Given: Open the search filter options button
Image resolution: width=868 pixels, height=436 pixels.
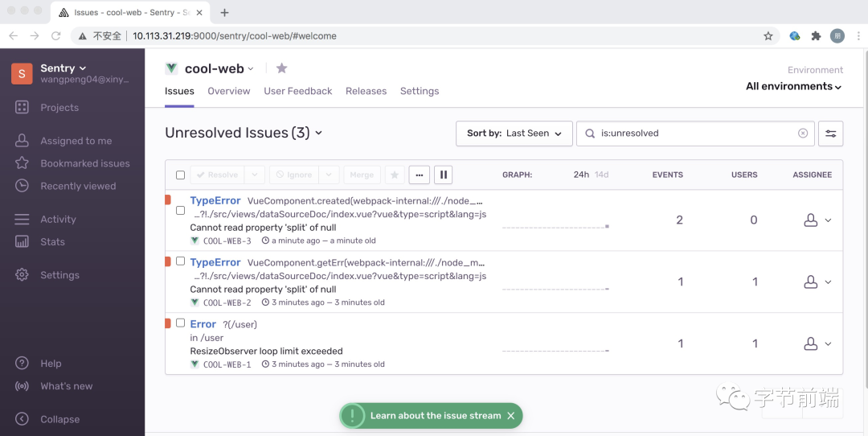Looking at the screenshot, I should pos(830,134).
